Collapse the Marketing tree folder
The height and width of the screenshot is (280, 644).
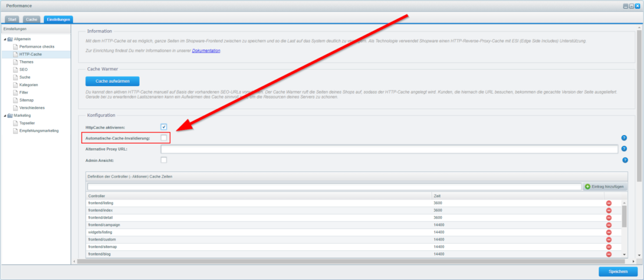6,116
